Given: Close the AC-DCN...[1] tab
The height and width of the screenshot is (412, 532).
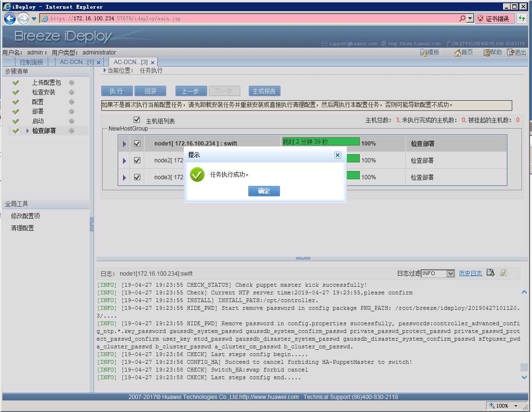Looking at the screenshot, I should (x=99, y=62).
